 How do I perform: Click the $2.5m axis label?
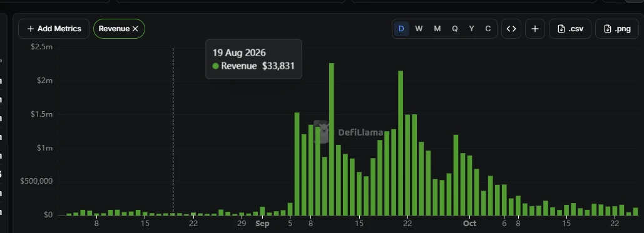point(42,47)
